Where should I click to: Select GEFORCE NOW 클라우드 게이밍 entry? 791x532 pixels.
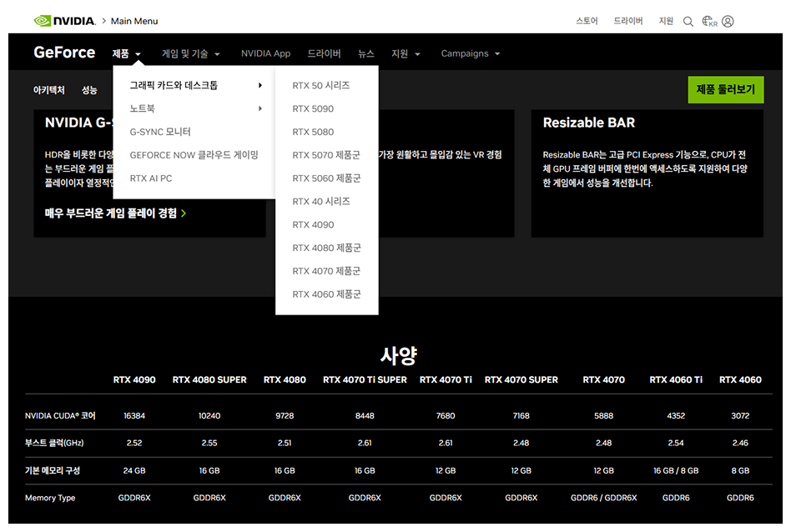pyautogui.click(x=194, y=155)
